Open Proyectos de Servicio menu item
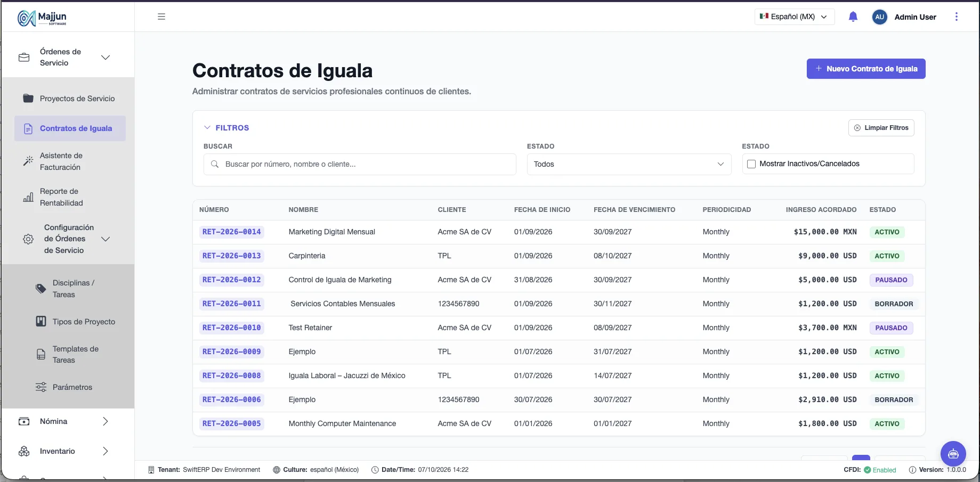This screenshot has width=980, height=482. click(69, 99)
